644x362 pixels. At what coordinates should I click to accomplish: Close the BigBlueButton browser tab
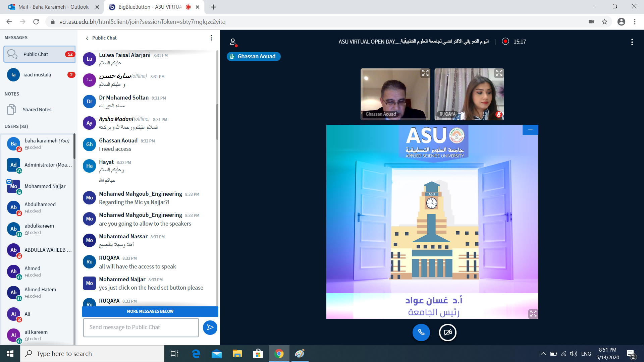click(x=198, y=7)
